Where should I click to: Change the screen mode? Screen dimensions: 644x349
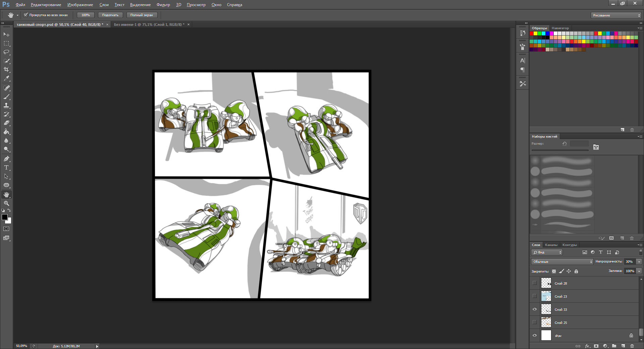[x=6, y=238]
